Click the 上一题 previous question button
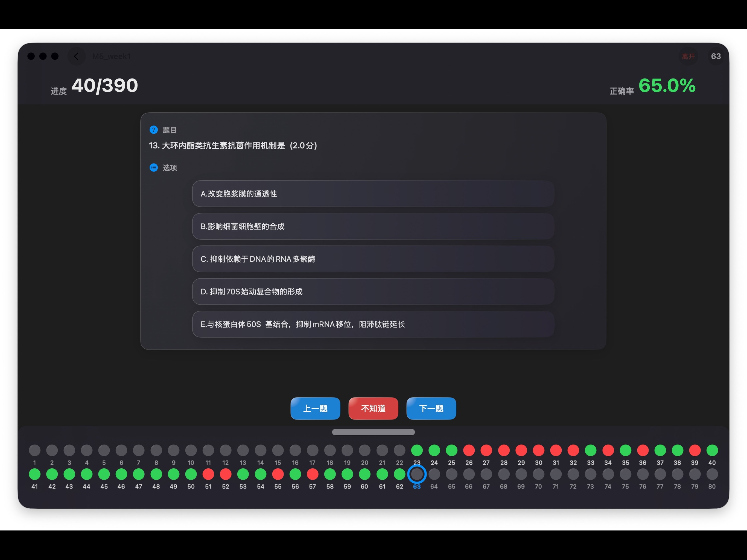Screen dimensions: 747x560 coord(315,408)
